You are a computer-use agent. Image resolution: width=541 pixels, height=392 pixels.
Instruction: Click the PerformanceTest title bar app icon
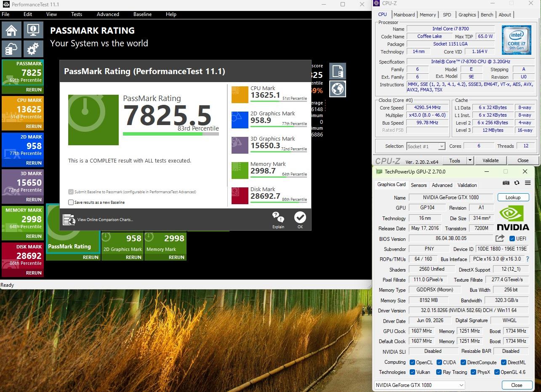click(5, 4)
